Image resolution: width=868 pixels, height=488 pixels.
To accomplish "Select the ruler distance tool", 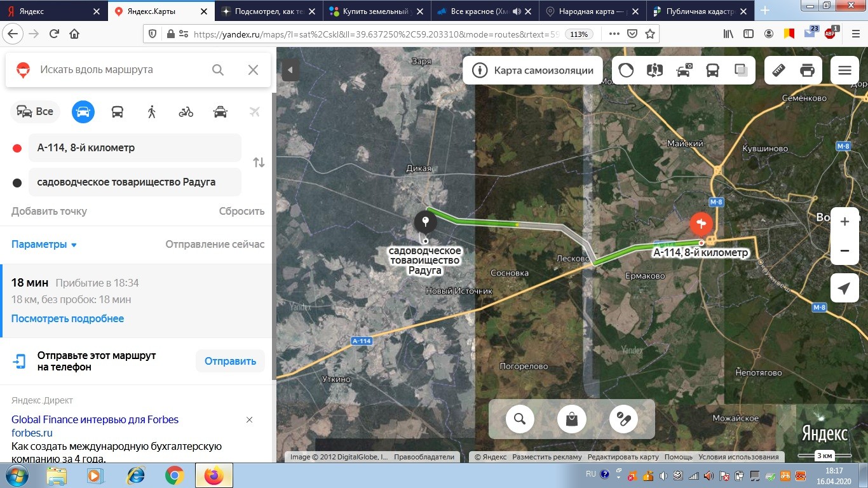I will (779, 71).
